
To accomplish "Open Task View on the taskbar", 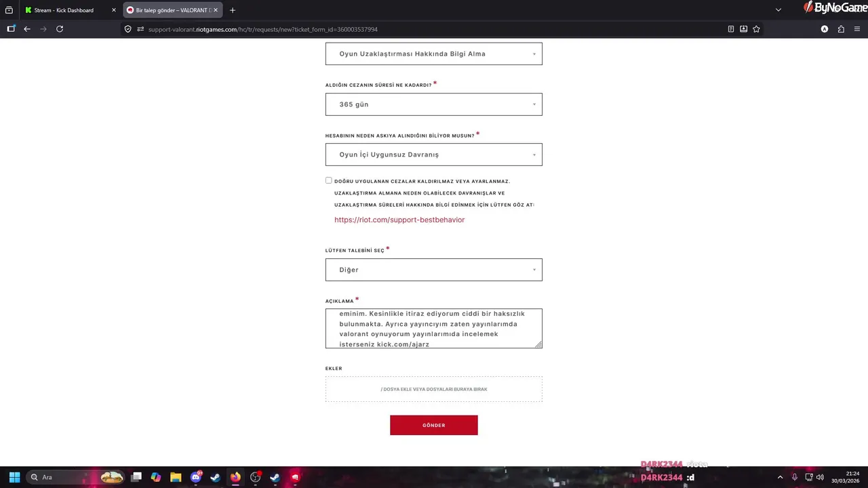I will (x=136, y=477).
